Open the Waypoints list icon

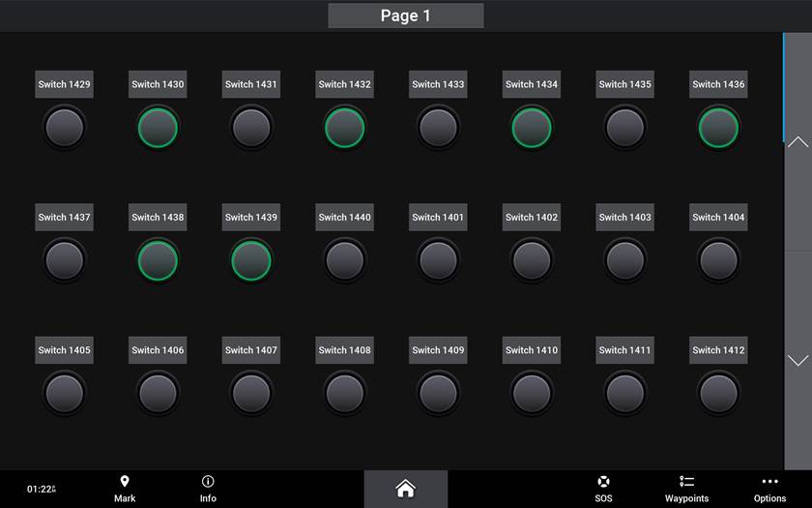(x=686, y=482)
